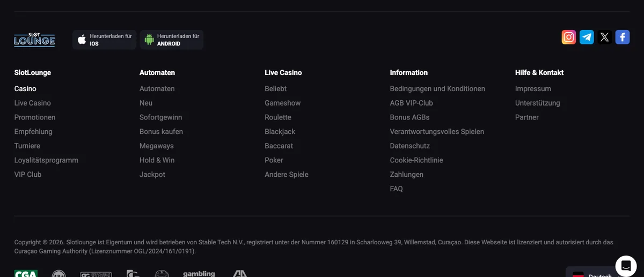This screenshot has height=277, width=644.
Task: Open Cookie-Richtlinie link
Action: [x=416, y=160]
